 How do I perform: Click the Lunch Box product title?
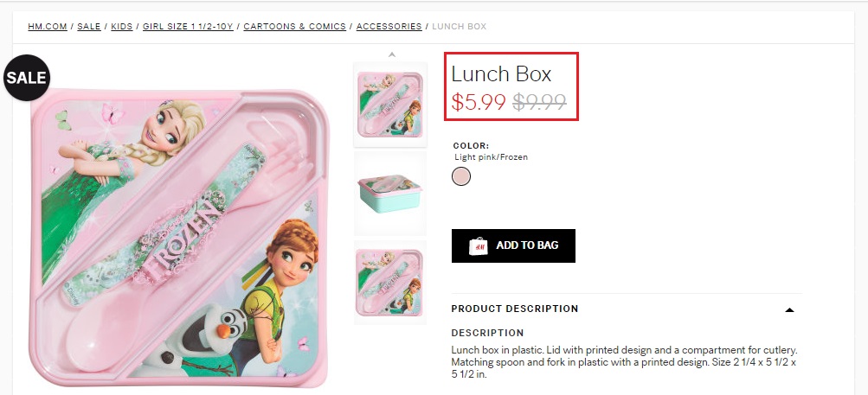[501, 74]
